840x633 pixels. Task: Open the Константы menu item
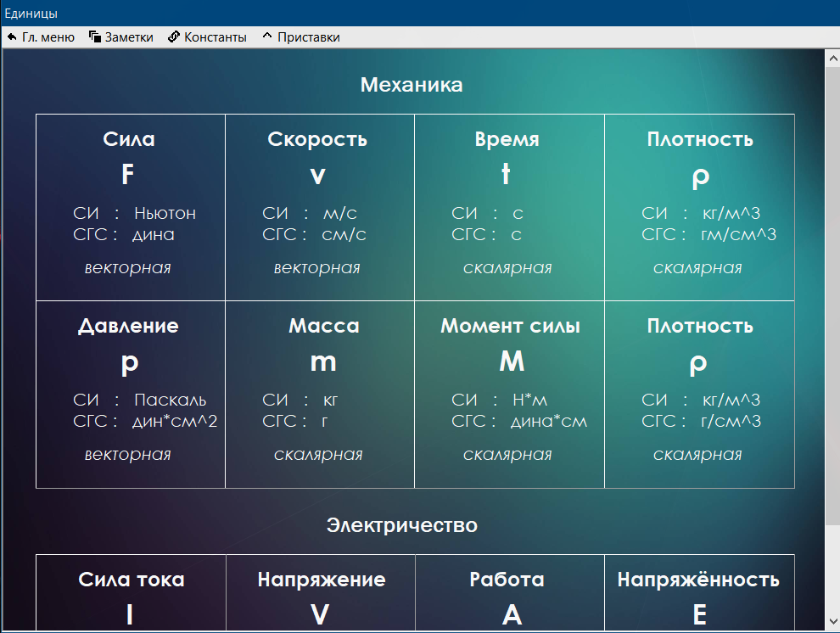pos(207,37)
